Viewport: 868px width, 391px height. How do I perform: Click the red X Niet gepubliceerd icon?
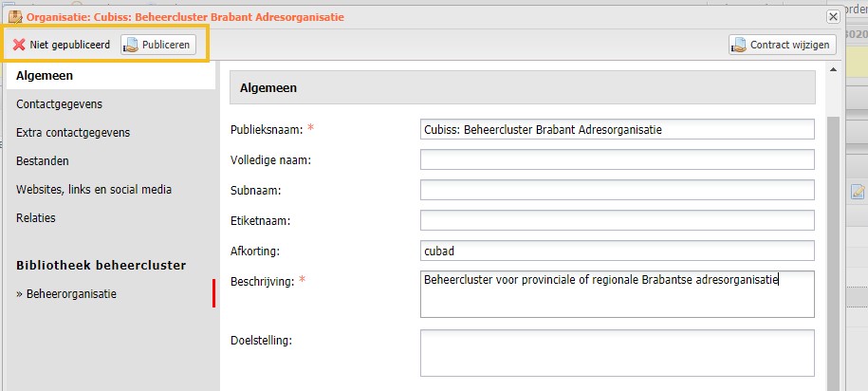pos(19,45)
